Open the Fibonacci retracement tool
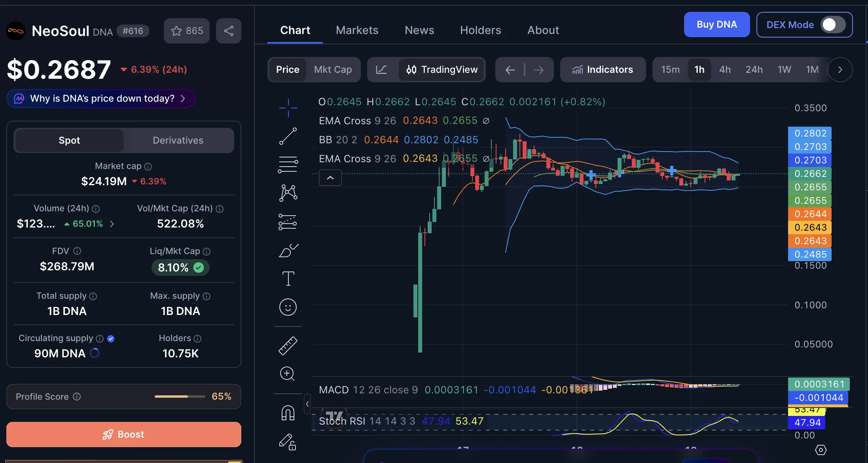Viewport: 868px width, 463px height. point(288,165)
